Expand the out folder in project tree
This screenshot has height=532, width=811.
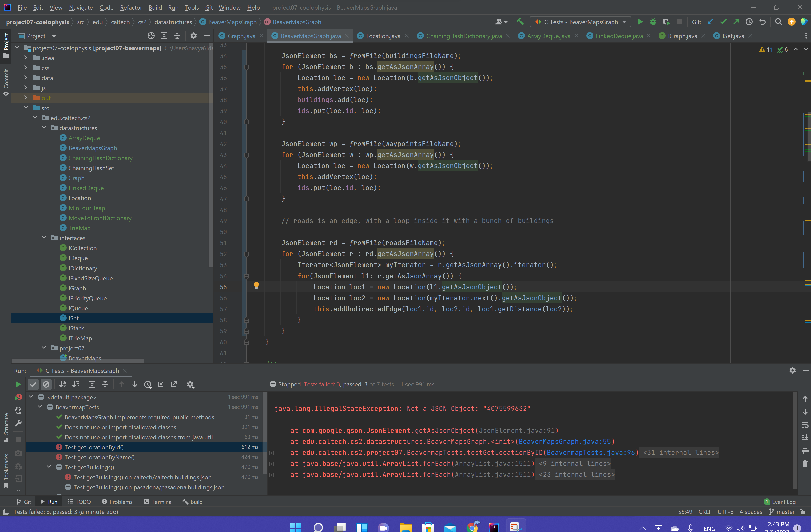(26, 98)
